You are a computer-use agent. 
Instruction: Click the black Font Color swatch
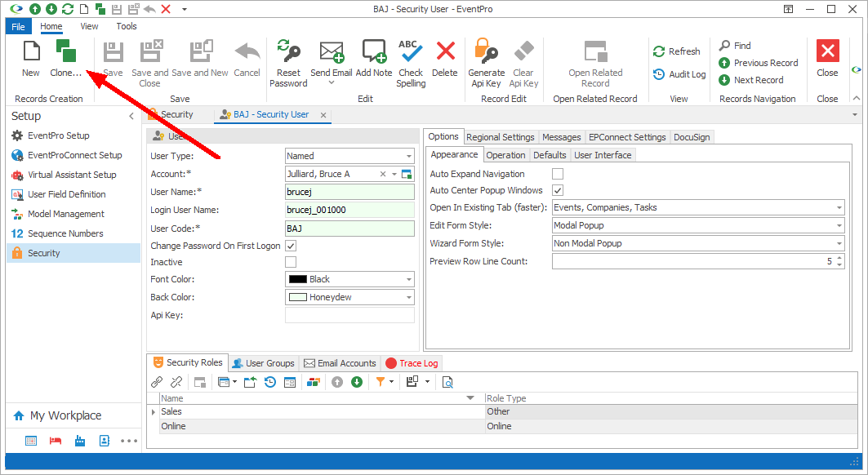coord(298,279)
